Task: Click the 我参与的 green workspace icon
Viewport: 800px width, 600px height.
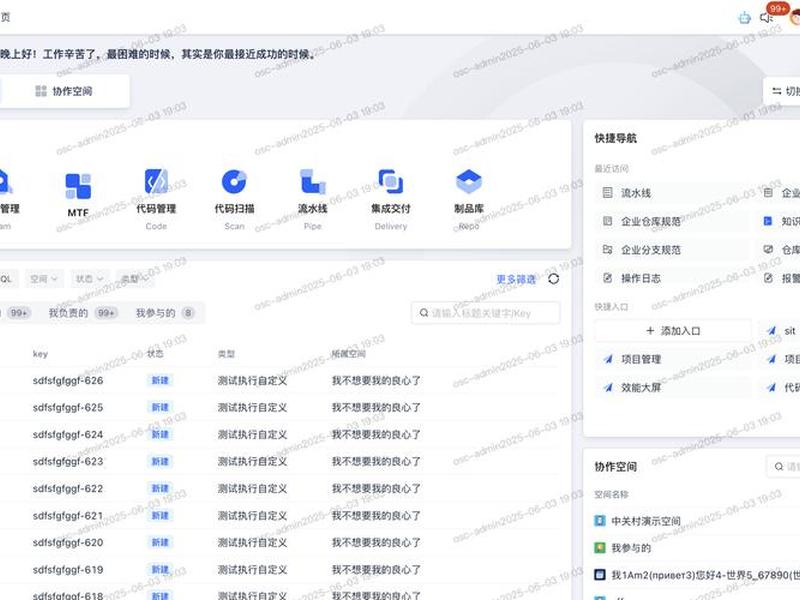Action: 600,548
